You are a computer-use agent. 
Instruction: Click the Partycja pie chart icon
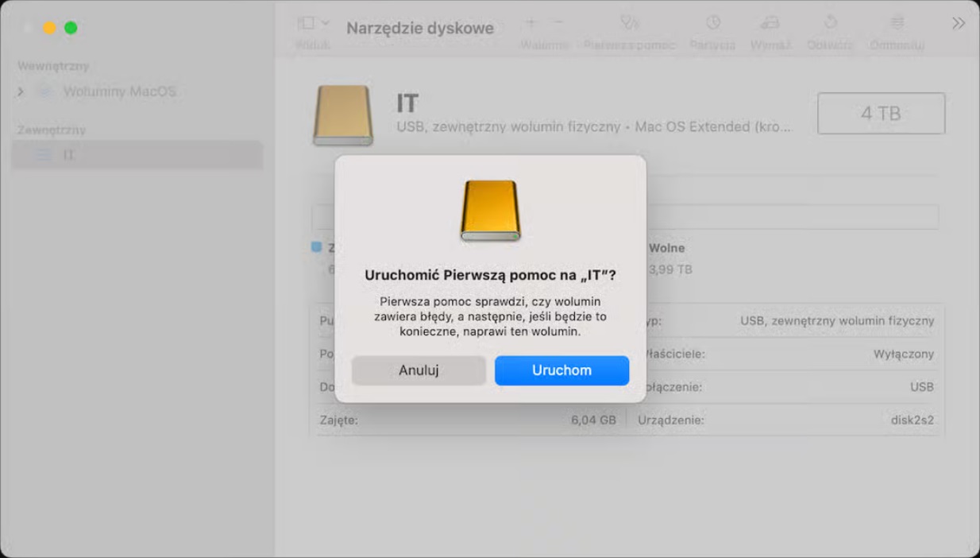[x=712, y=23]
